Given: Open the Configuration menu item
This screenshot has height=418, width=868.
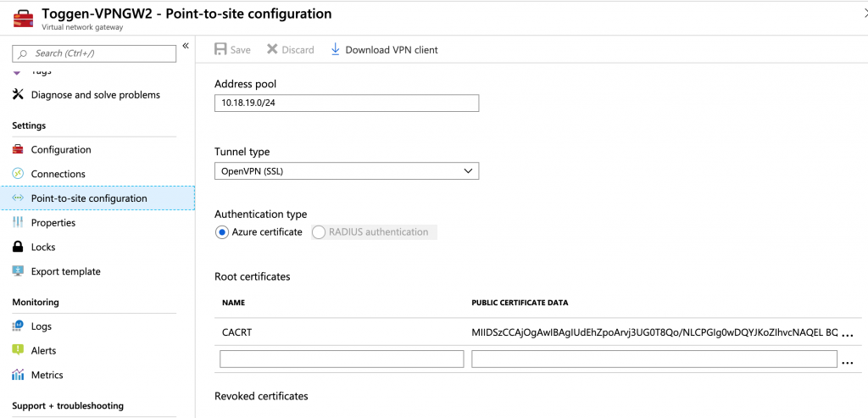Looking at the screenshot, I should coord(60,150).
